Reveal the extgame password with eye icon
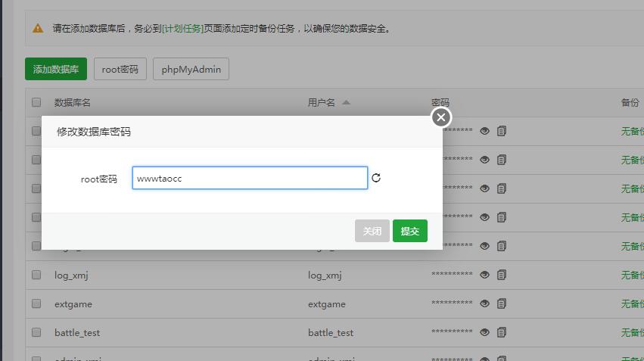The height and width of the screenshot is (361, 644). [484, 303]
